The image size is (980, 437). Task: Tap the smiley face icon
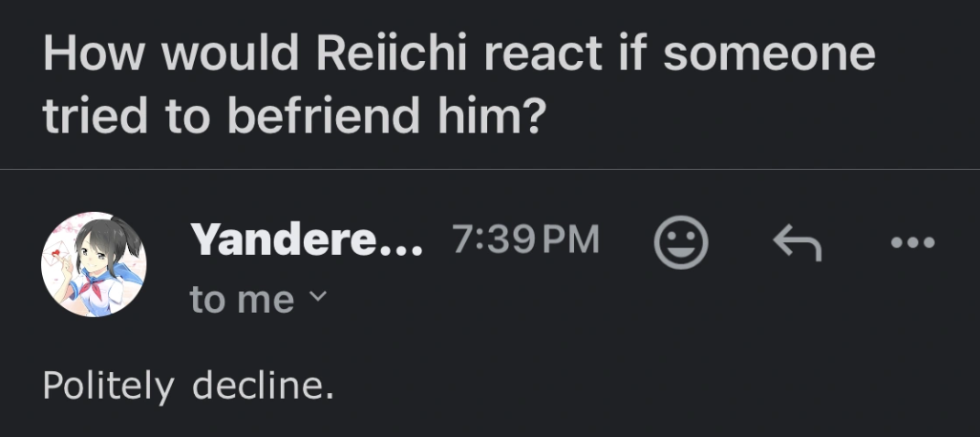point(680,242)
